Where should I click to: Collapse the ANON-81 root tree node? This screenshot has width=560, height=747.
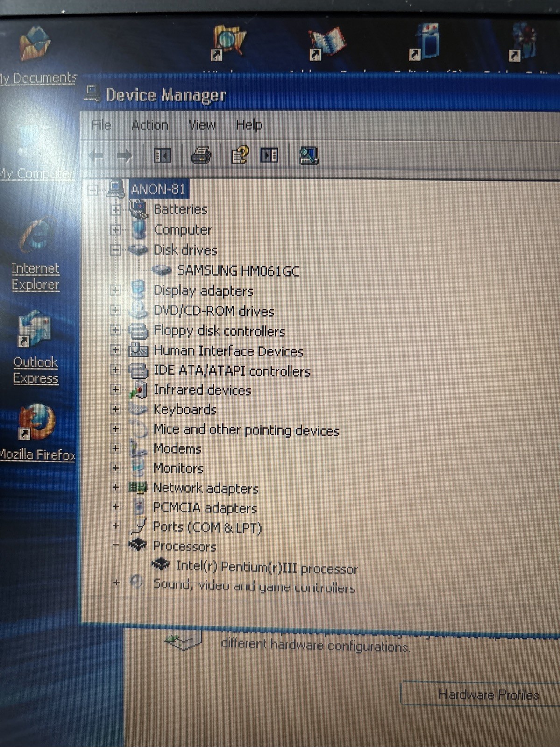pyautogui.click(x=92, y=190)
